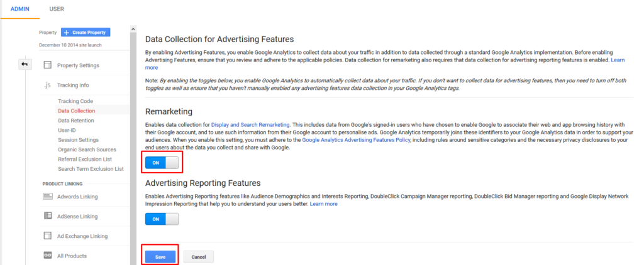Click the Property Settings icon
Viewport: 644px width, 265px height.
point(48,65)
